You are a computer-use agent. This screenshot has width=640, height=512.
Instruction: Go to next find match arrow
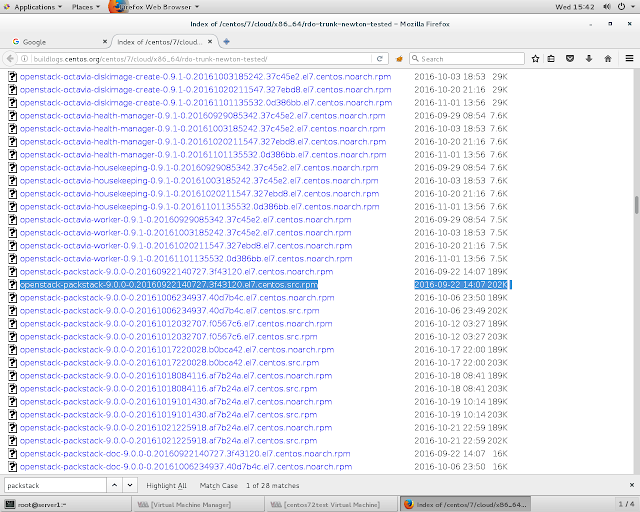click(130, 485)
